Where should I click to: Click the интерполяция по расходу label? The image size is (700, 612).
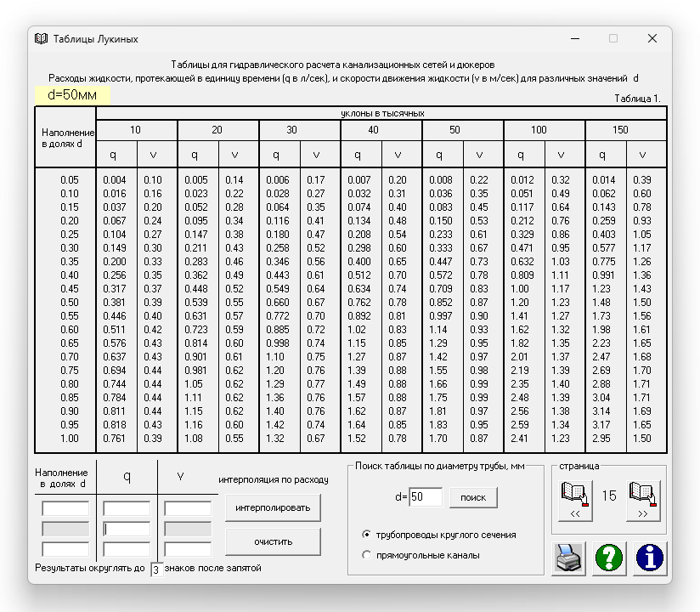click(274, 479)
